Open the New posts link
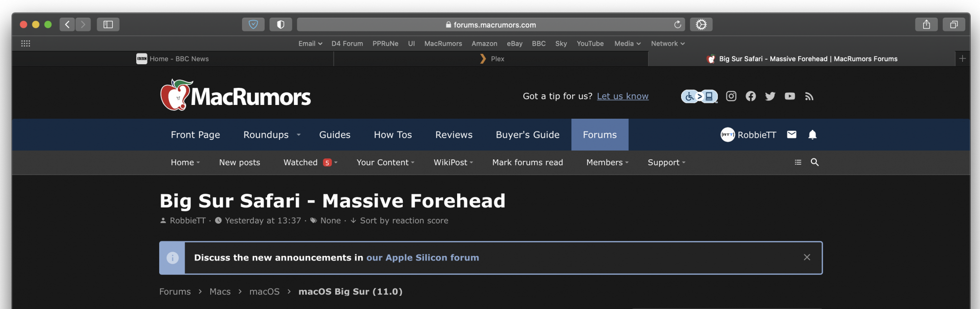Image resolution: width=980 pixels, height=309 pixels. point(240,162)
